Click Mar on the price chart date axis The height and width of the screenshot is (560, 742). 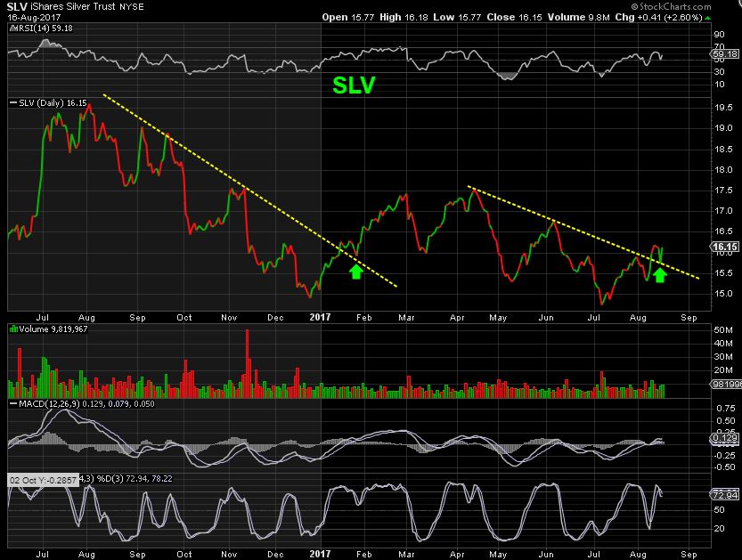point(406,317)
